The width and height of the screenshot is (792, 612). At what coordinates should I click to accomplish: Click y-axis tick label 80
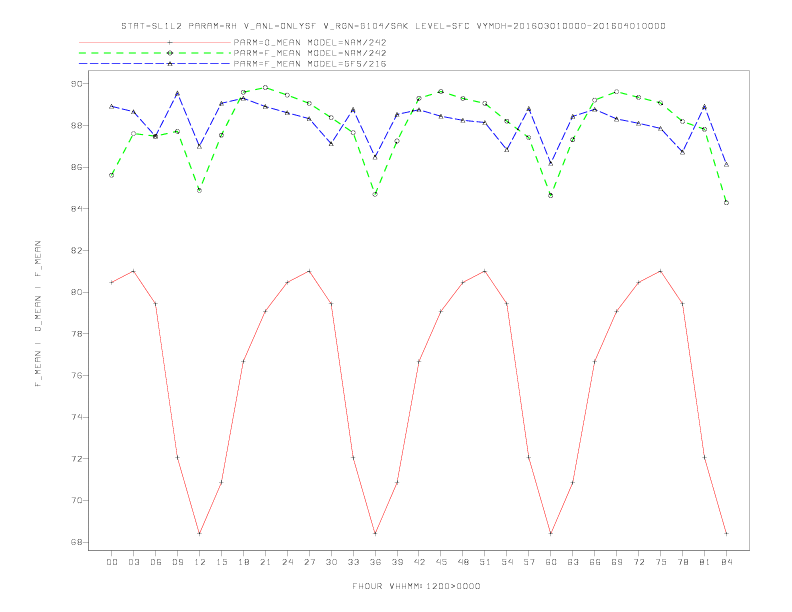point(76,292)
